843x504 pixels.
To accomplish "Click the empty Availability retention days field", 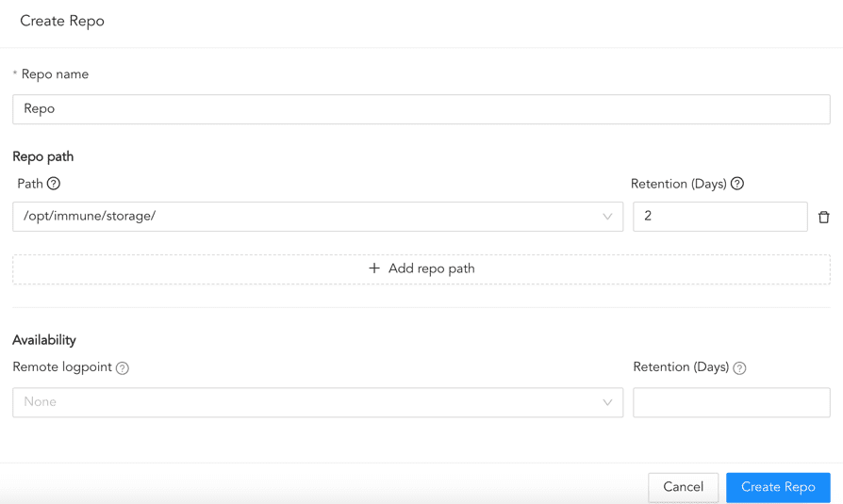I will click(x=731, y=402).
